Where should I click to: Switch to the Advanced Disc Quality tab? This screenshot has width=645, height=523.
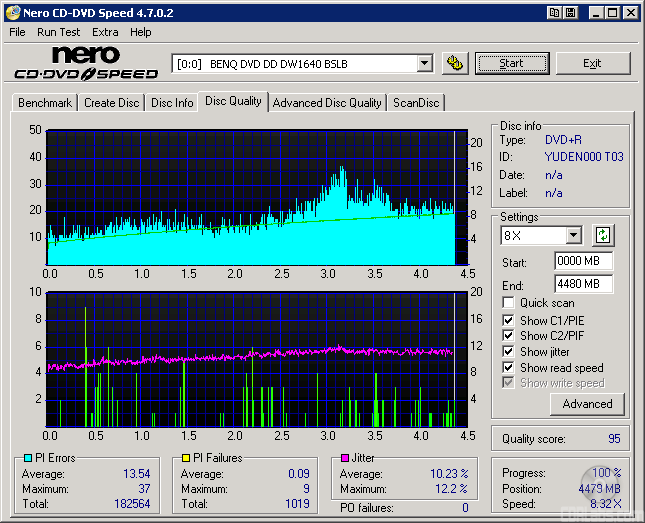(327, 103)
